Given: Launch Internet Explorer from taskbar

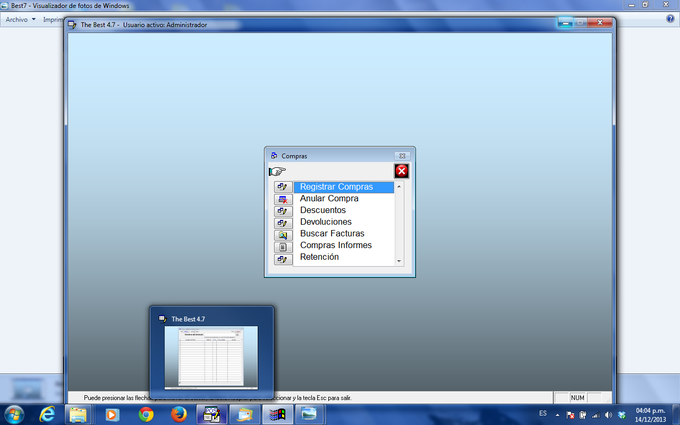Looking at the screenshot, I should point(47,415).
